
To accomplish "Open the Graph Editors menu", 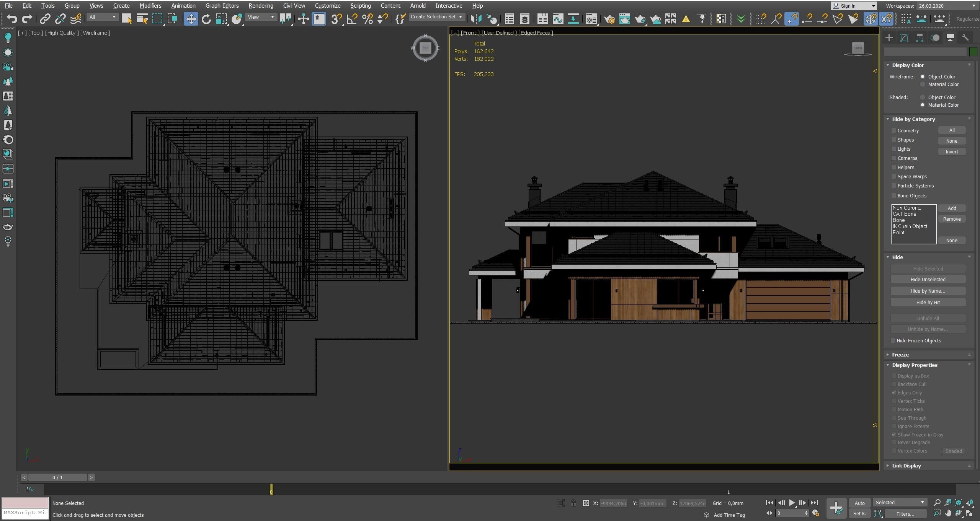I will click(x=222, y=6).
